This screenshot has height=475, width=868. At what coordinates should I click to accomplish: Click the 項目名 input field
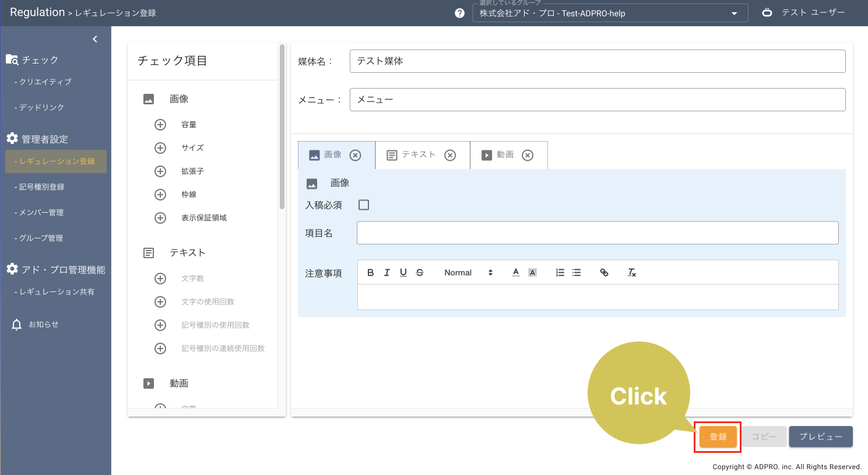597,233
